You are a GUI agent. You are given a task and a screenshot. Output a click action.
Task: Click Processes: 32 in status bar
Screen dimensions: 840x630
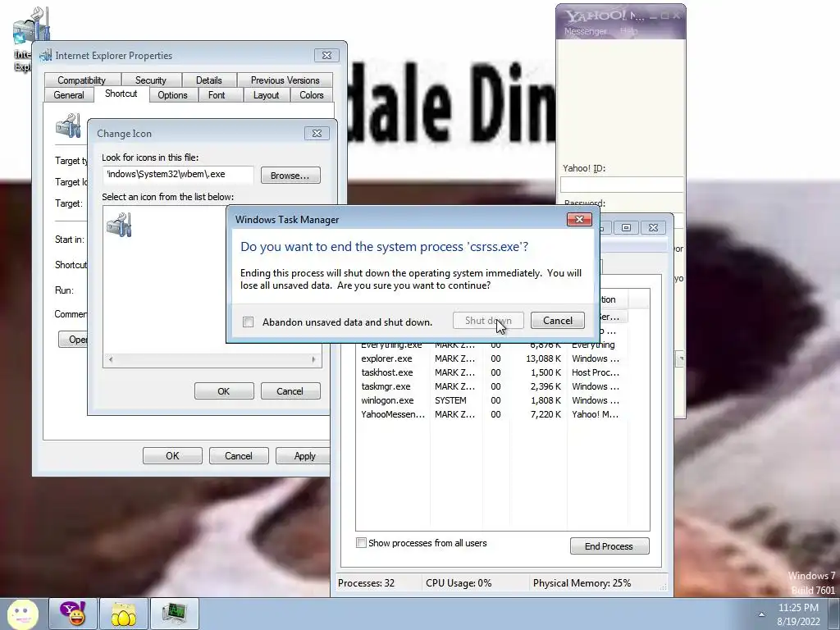point(367,583)
